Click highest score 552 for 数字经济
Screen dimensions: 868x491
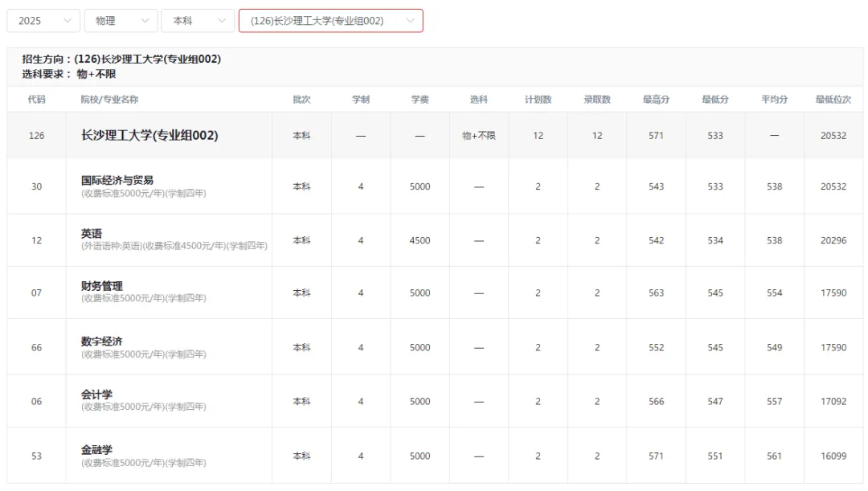(x=656, y=348)
